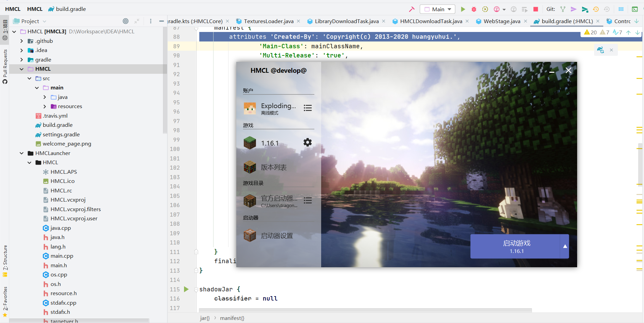Viewport: 644px width, 323px height.
Task: Stop the running application with red square
Action: [536, 9]
